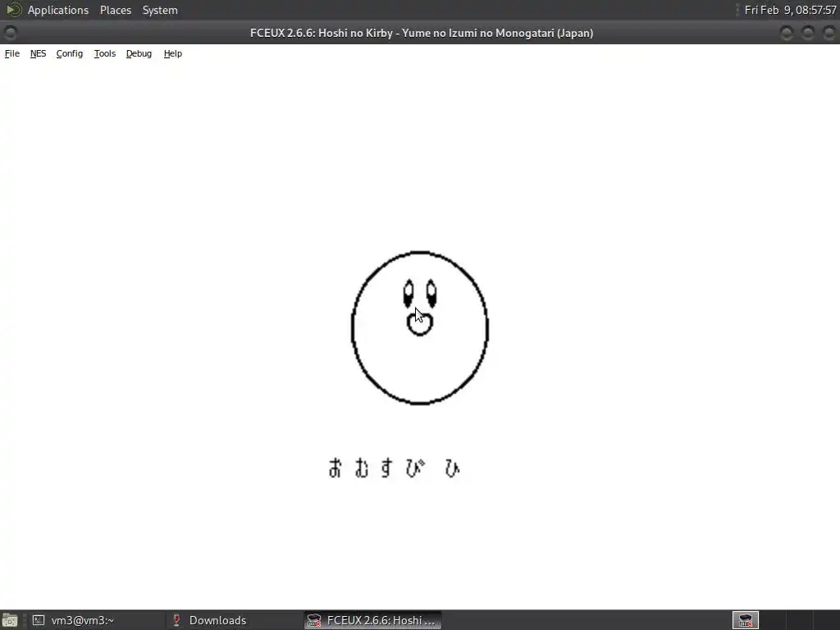This screenshot has height=630, width=840.
Task: Click the Applications menu logo icon
Action: 13,10
